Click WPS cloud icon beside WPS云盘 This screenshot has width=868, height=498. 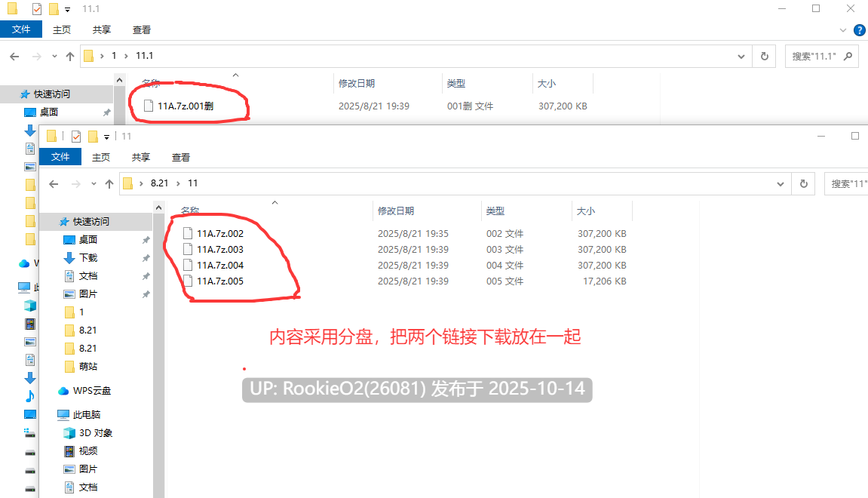coord(63,391)
